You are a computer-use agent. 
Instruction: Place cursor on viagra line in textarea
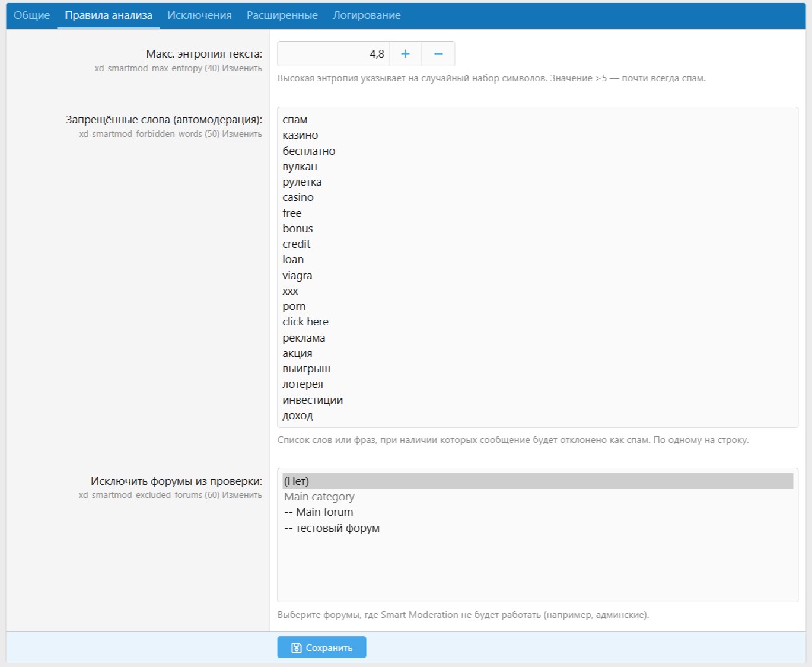(297, 276)
